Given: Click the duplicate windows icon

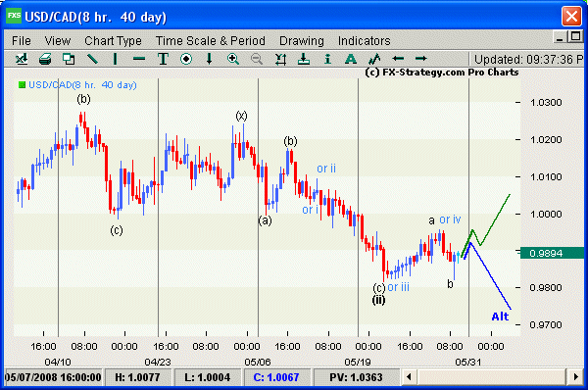Looking at the screenshot, I should point(69,59).
